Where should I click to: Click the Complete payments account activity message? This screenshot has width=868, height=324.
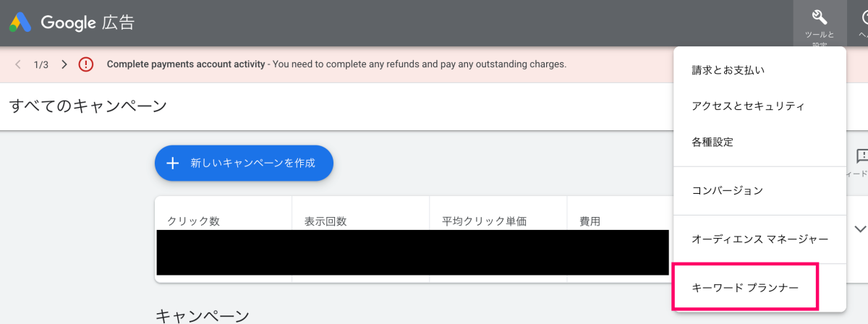click(x=336, y=64)
